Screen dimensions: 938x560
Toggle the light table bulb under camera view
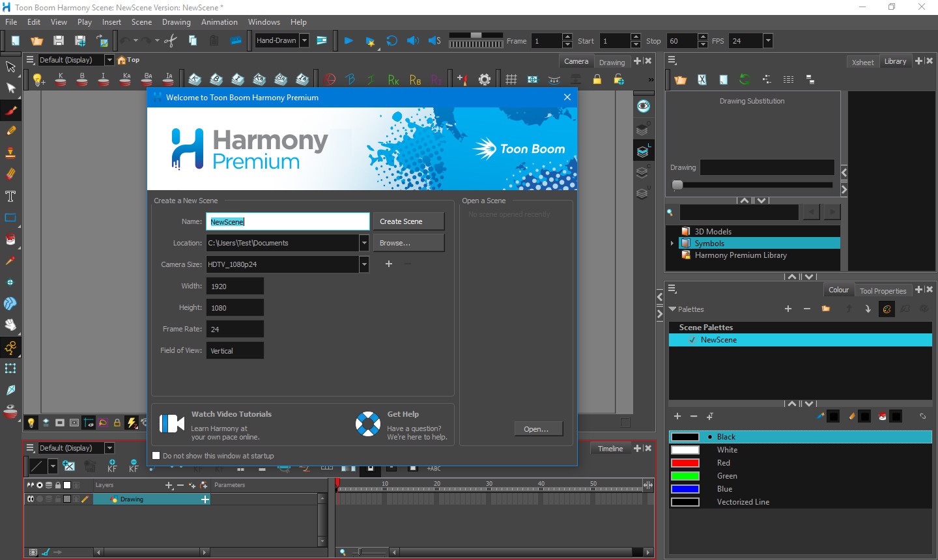click(31, 423)
